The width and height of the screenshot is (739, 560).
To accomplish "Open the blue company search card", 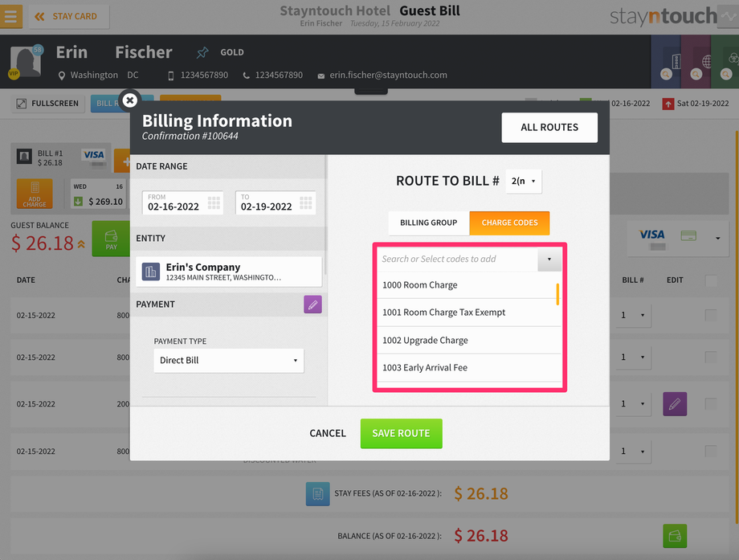I will 666,62.
